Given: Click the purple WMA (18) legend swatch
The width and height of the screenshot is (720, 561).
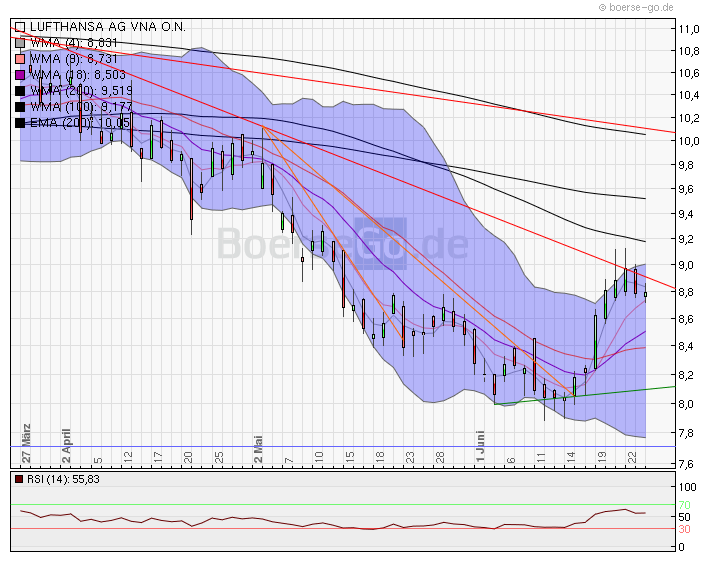Looking at the screenshot, I should pos(20,75).
